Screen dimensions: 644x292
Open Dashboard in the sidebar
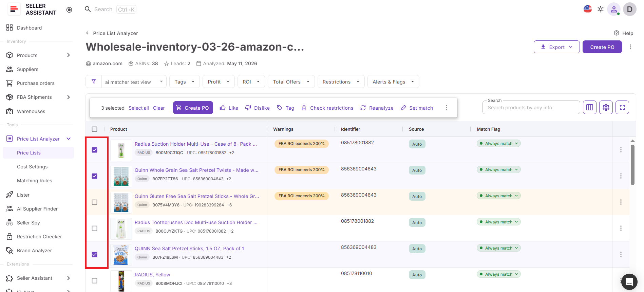(x=29, y=28)
